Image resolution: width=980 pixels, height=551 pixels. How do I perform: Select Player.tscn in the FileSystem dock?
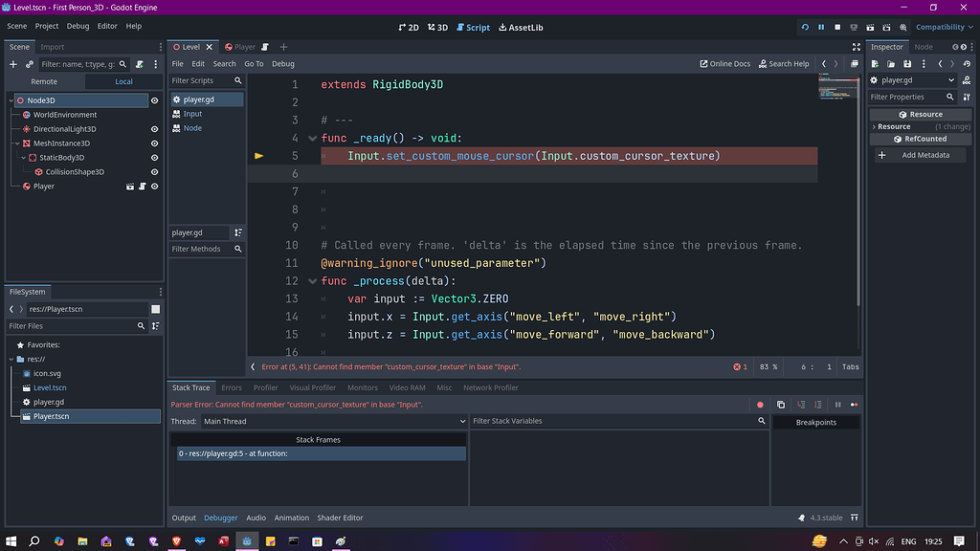coord(53,415)
